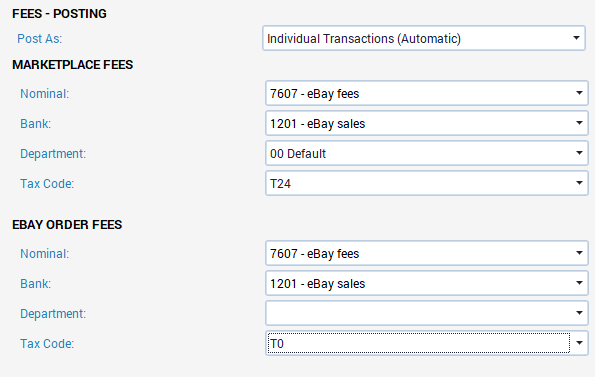595x377 pixels.
Task: Click the Marketplace Fees Tax Code label
Action: [x=47, y=184]
